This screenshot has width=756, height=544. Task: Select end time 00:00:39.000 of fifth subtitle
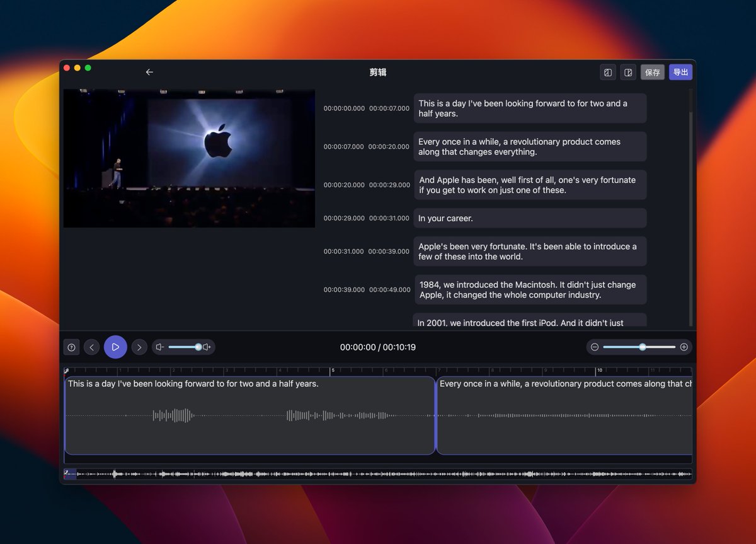(389, 252)
